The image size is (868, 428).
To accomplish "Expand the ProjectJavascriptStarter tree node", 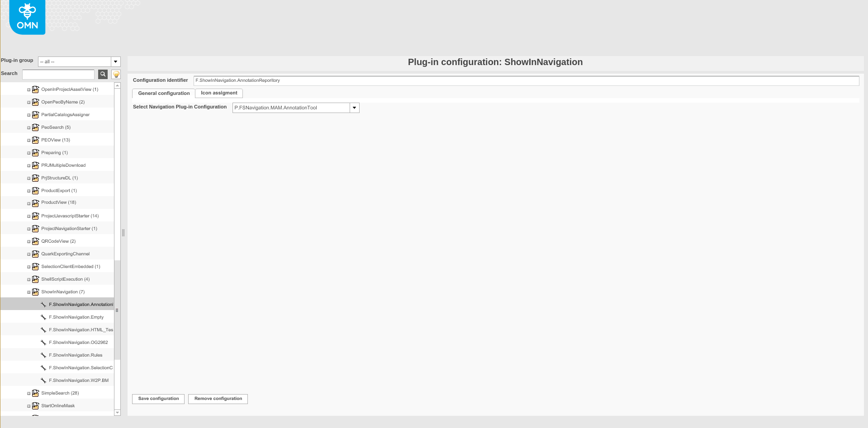I will (x=28, y=216).
